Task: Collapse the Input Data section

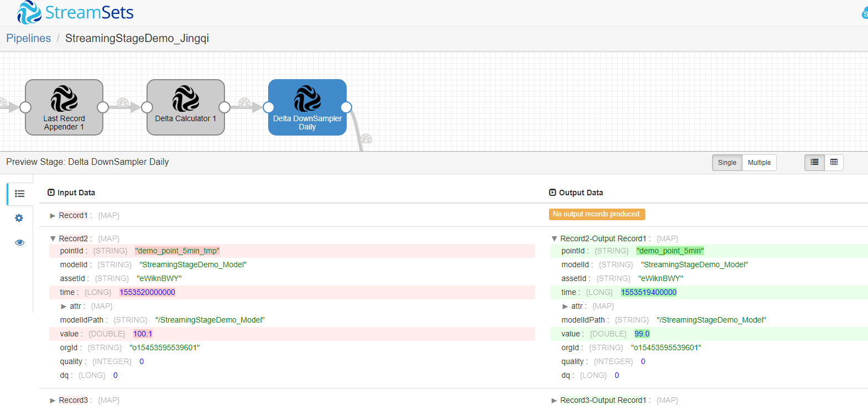Action: click(51, 193)
